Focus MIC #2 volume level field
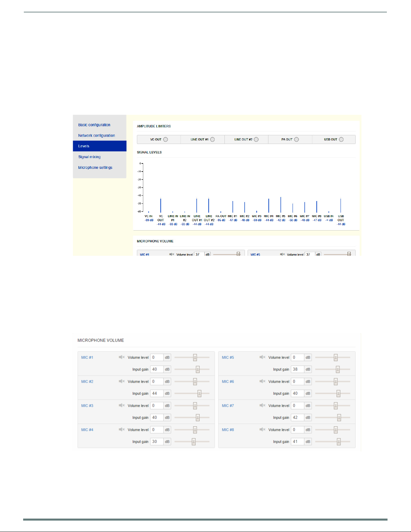This screenshot has width=411, height=532. [157, 382]
